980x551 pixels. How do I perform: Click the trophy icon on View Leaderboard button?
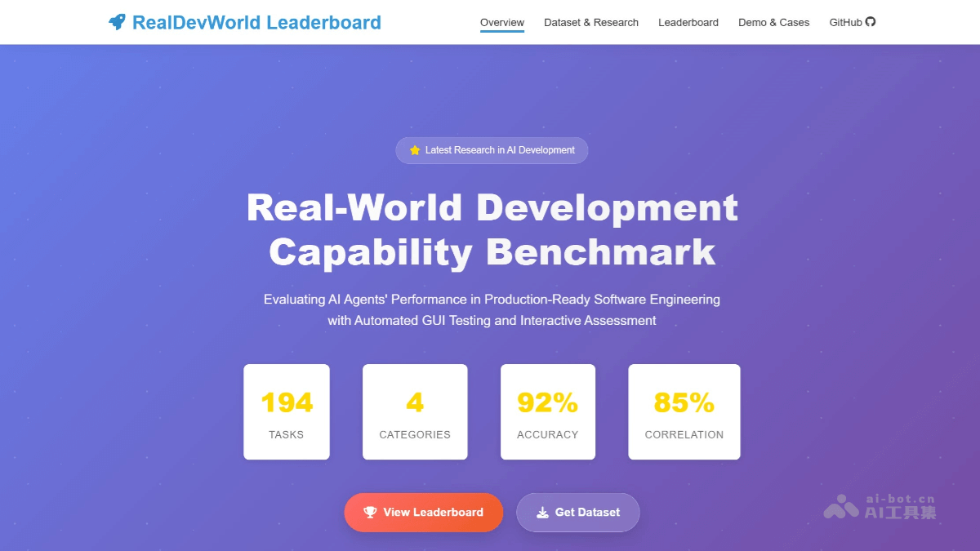[x=371, y=512]
